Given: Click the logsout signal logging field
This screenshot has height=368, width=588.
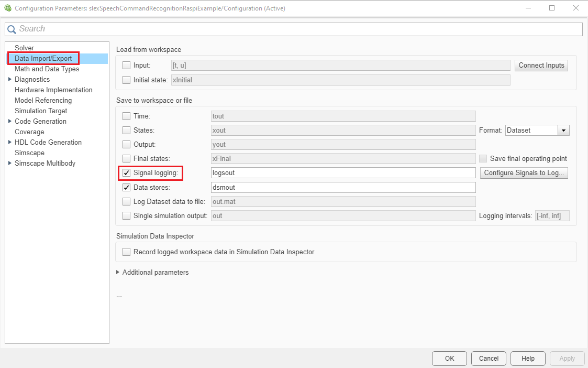Looking at the screenshot, I should pos(342,173).
